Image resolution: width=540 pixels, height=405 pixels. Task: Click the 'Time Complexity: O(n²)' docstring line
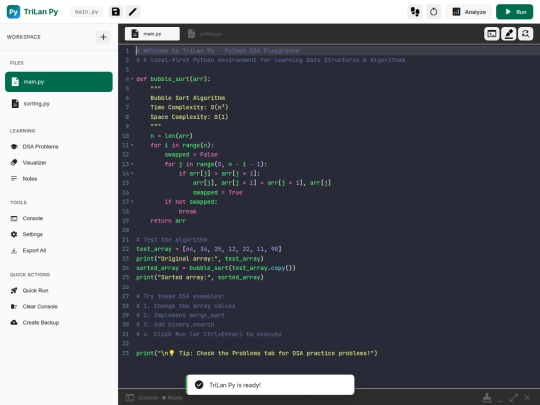[x=189, y=107]
